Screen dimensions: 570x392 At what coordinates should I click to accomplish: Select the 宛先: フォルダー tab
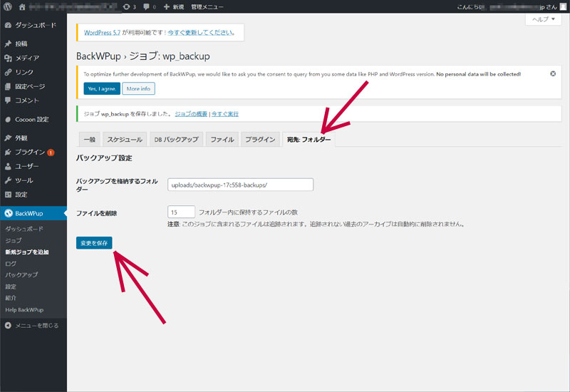pyautogui.click(x=309, y=140)
